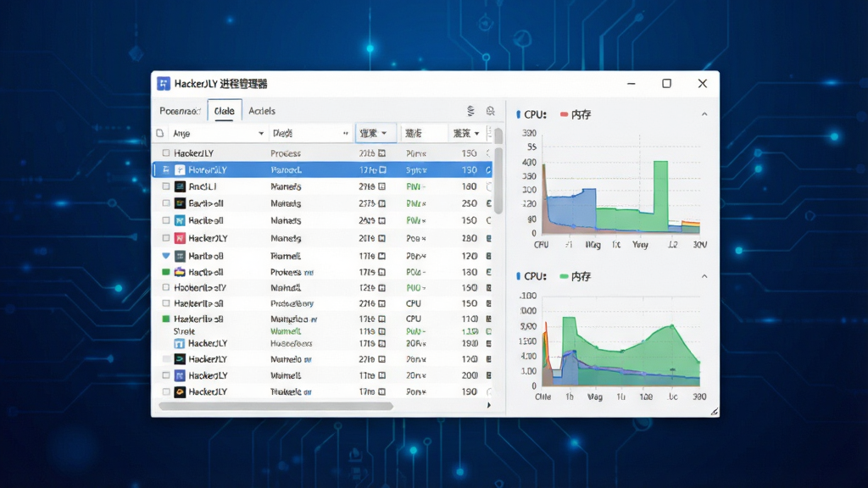Viewport: 868px width, 488px height.
Task: Click the pink icon beside the HackerJLY row
Action: click(180, 238)
